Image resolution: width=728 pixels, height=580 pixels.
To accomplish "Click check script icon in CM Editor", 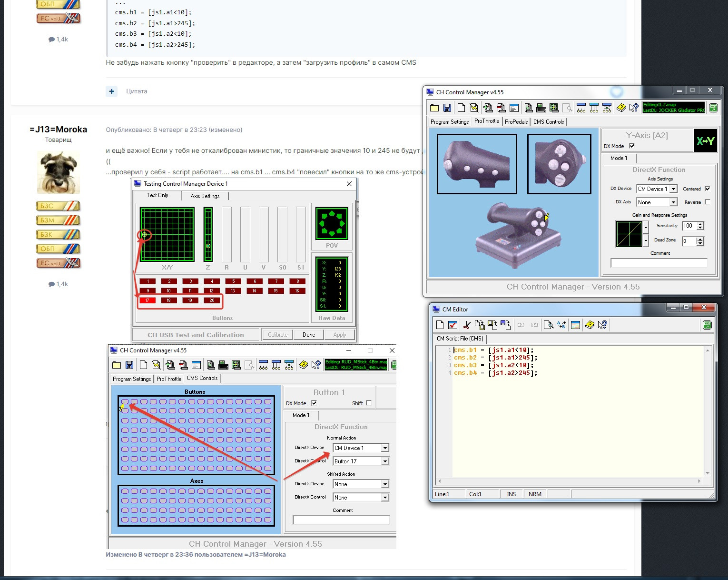I will point(453,325).
